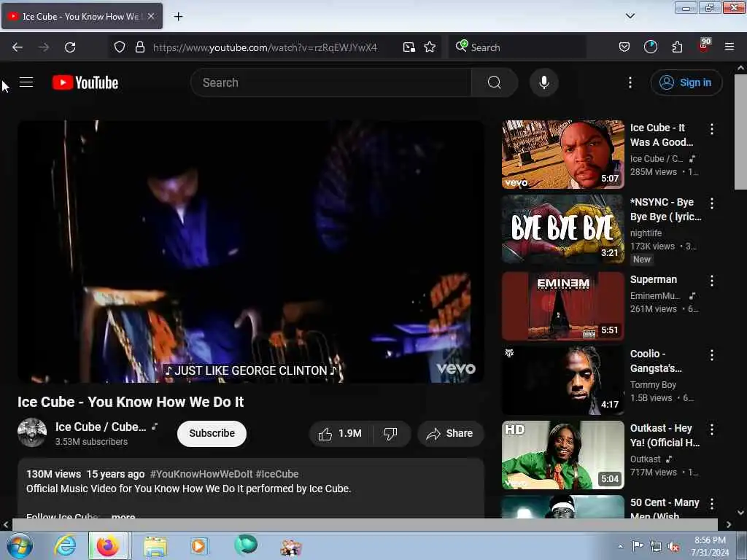Image resolution: width=747 pixels, height=560 pixels.
Task: Open #IceCube hashtag link
Action: (x=276, y=474)
